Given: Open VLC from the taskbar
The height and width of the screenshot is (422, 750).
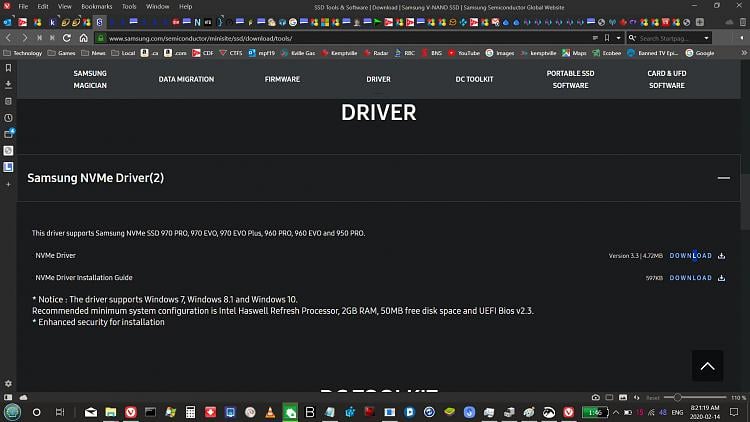Looking at the screenshot, I should point(270,412).
